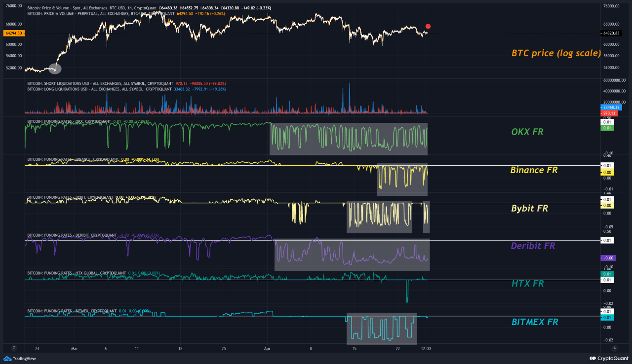This screenshot has height=364, width=632.
Task: Click the "Apr" label on the time axis
Action: pos(267,348)
